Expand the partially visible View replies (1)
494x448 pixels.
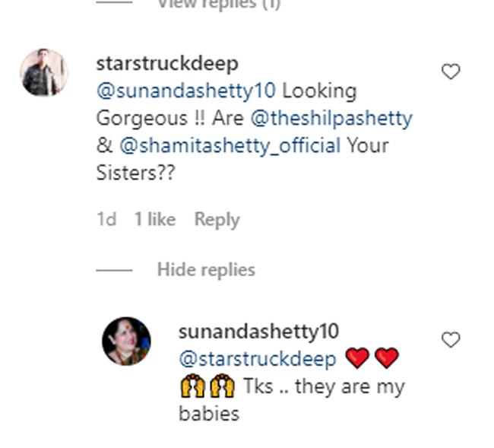218,5
